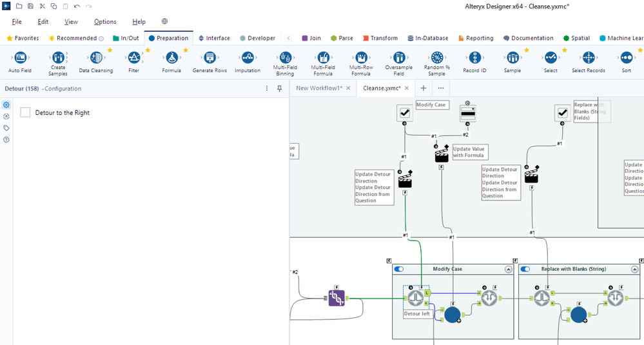
Task: Close the Cleanse.yxmc* tab
Action: point(407,88)
